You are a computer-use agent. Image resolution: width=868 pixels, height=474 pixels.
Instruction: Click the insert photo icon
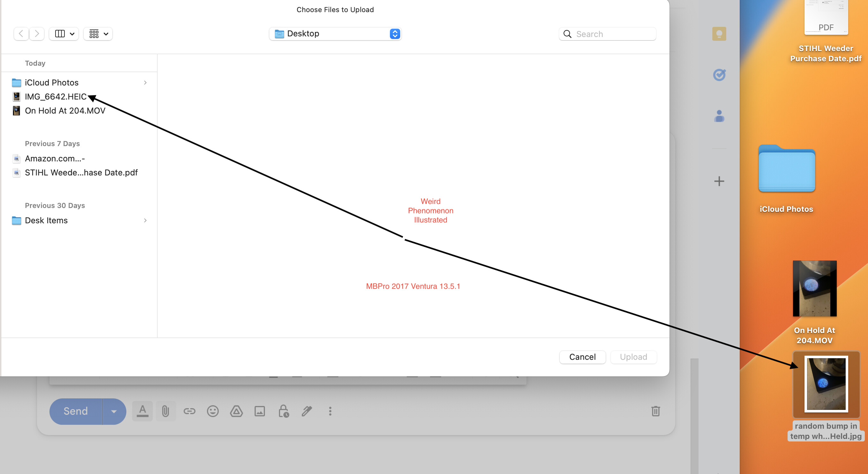[x=259, y=411]
